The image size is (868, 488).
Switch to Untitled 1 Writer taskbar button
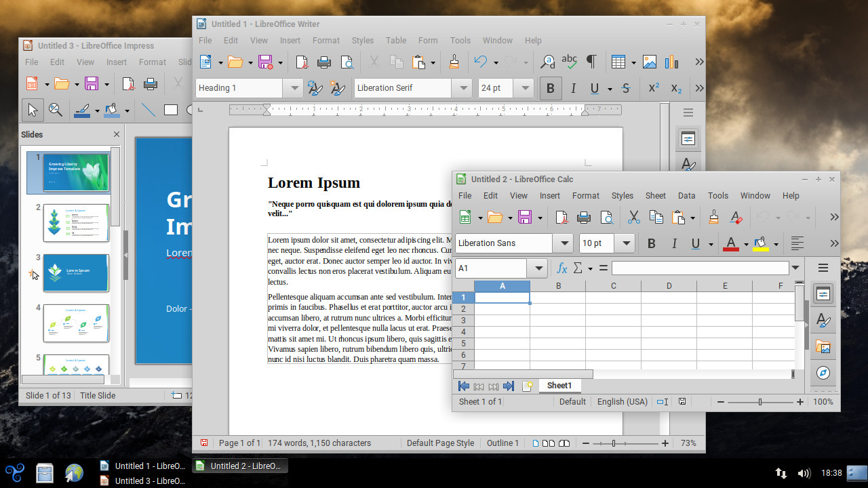[x=142, y=466]
